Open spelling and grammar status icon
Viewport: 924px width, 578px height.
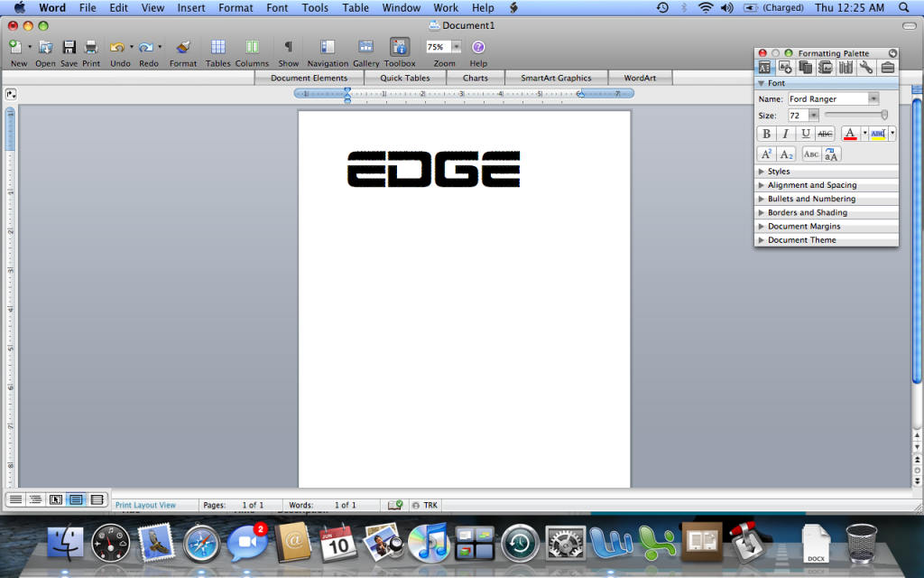click(x=395, y=505)
